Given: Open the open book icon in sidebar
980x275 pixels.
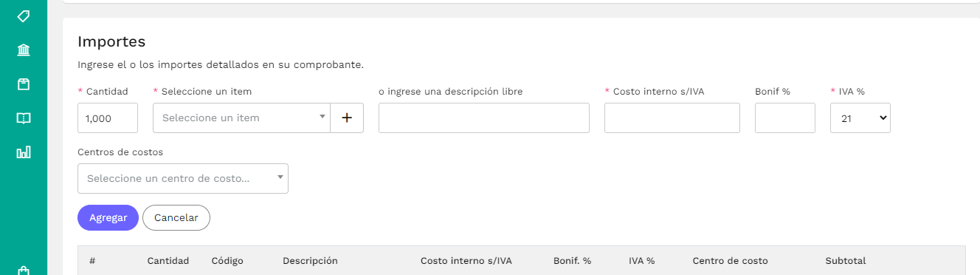Looking at the screenshot, I should click(x=24, y=118).
